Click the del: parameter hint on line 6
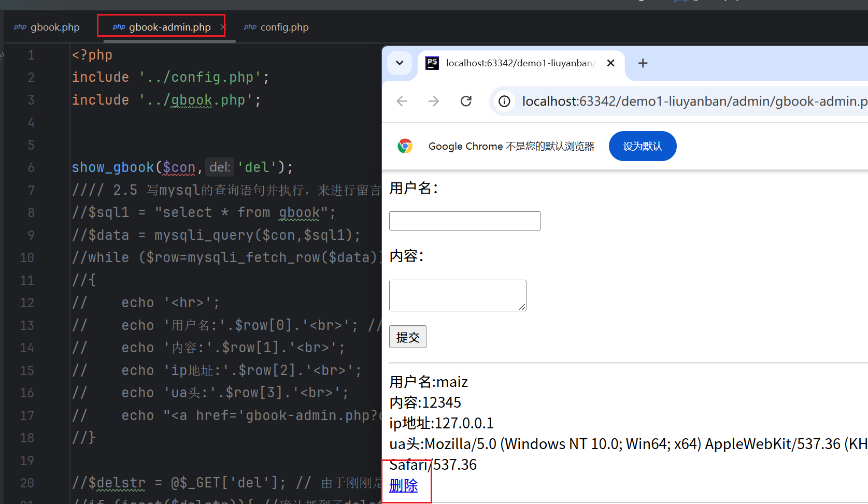868x504 pixels. click(220, 167)
